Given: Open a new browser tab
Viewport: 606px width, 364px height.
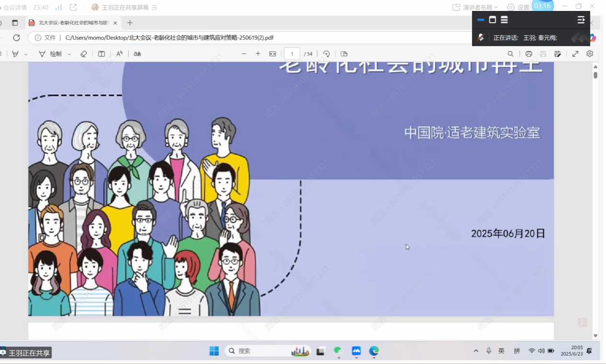Looking at the screenshot, I should (x=130, y=23).
